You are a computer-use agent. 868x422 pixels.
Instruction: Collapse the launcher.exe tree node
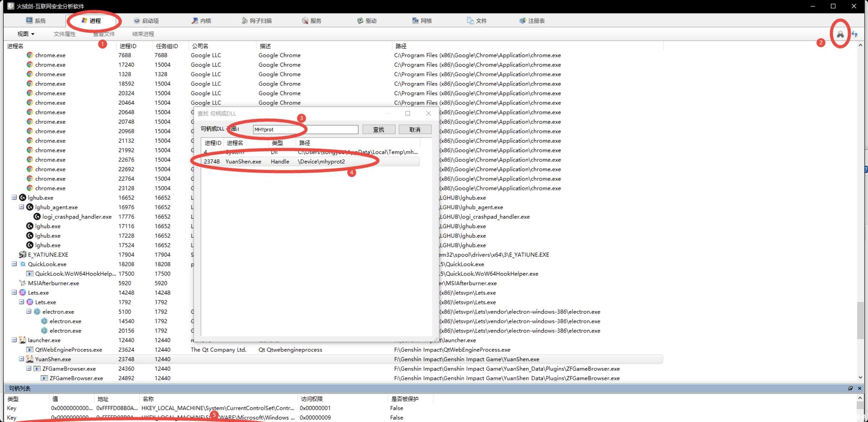pyautogui.click(x=14, y=340)
